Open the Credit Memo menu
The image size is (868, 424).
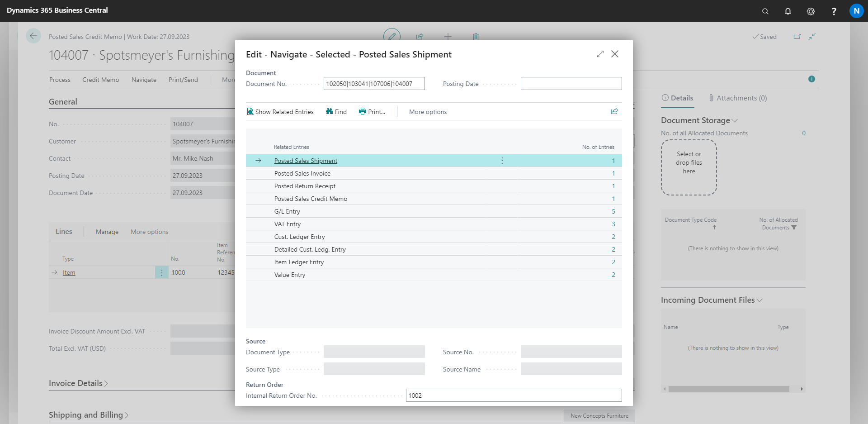click(x=100, y=80)
